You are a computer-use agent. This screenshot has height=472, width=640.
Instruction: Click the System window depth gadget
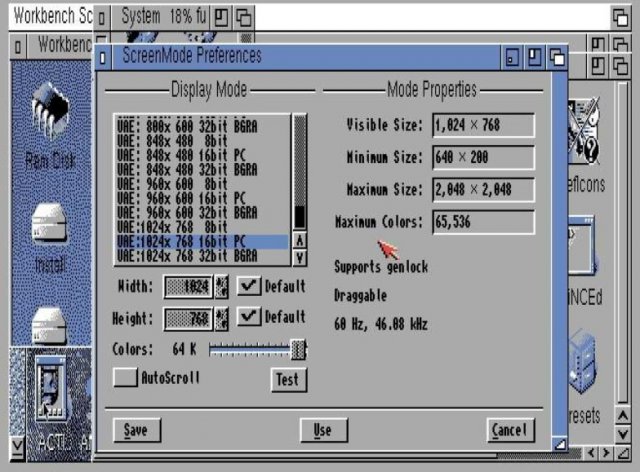[x=244, y=18]
